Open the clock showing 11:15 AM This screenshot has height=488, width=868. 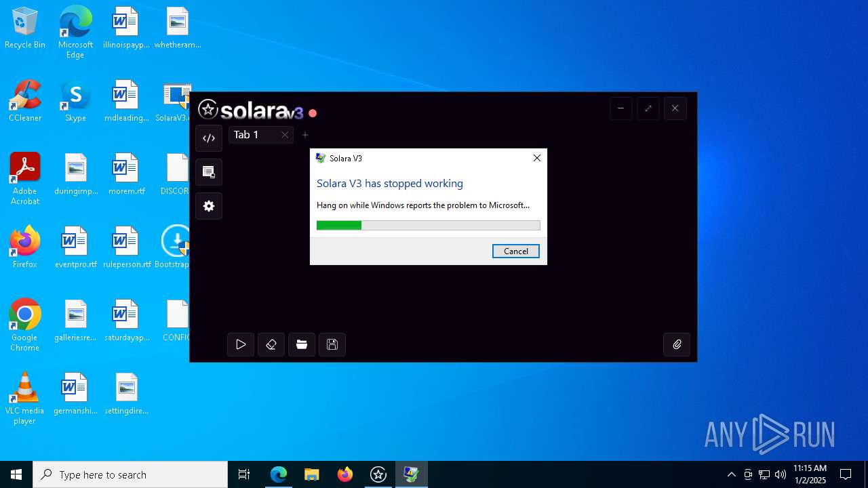coord(810,474)
